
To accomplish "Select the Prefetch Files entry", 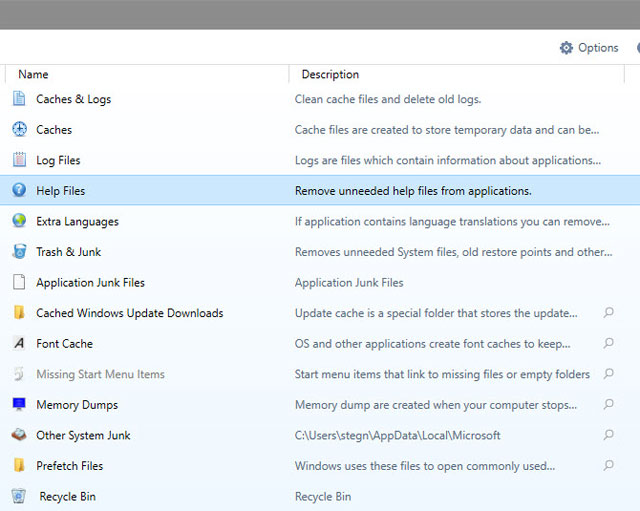I will point(69,466).
